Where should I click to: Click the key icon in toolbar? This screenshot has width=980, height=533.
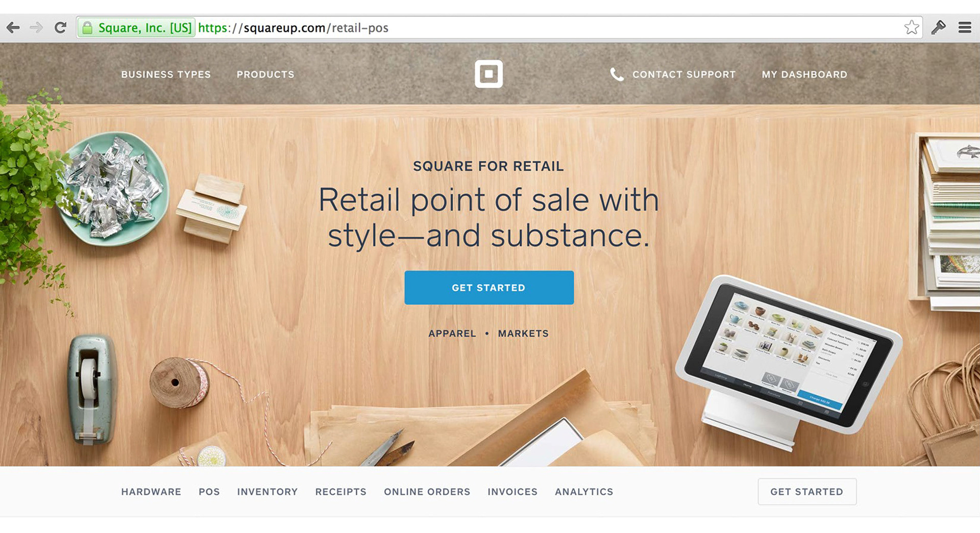(938, 28)
